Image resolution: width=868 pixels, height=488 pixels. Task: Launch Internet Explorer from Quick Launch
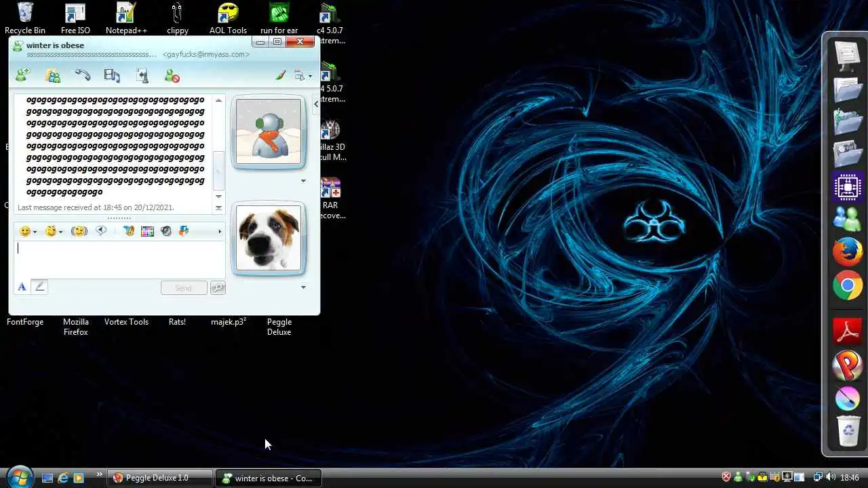tap(63, 478)
